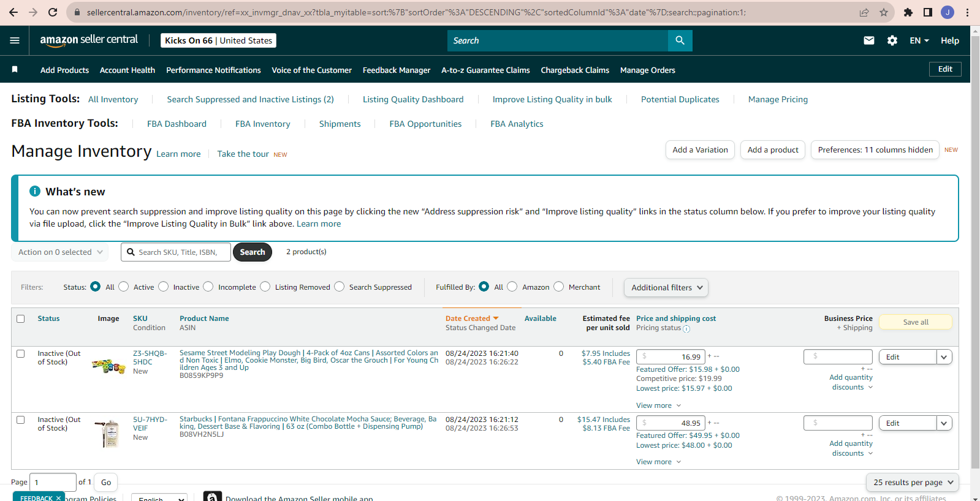Click the page number input field
Screen dimensions: 980x501
point(53,483)
